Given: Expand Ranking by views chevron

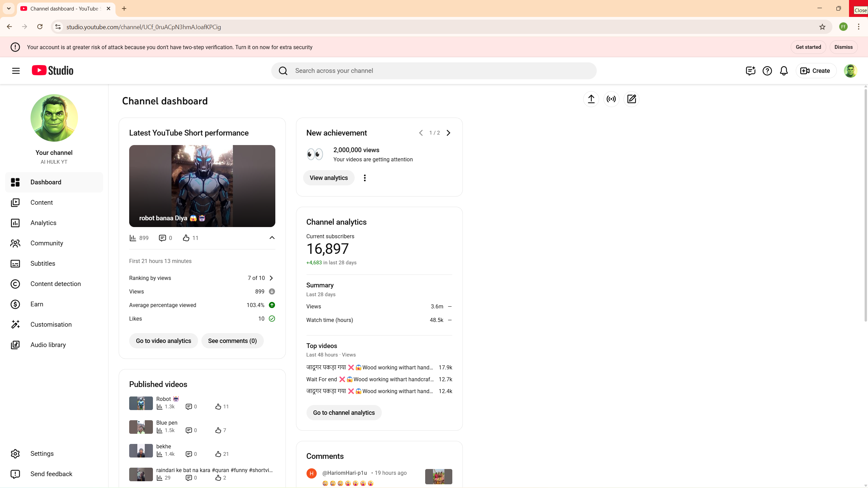Looking at the screenshot, I should click(271, 278).
